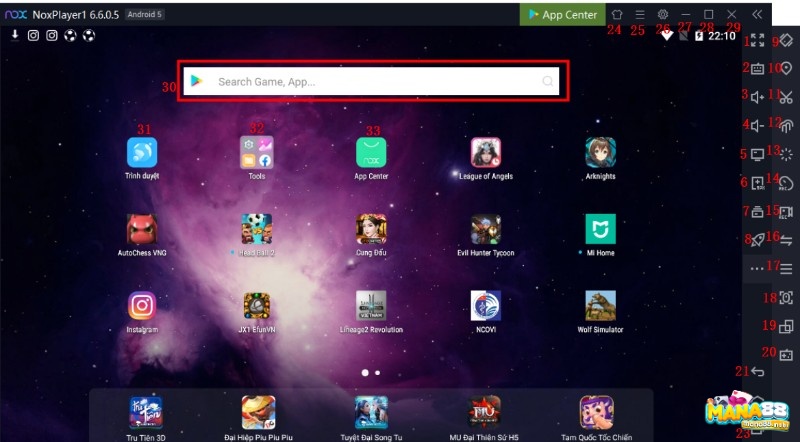This screenshot has width=800, height=442.
Task: Open My Computer shared folder icon
Action: click(x=758, y=155)
